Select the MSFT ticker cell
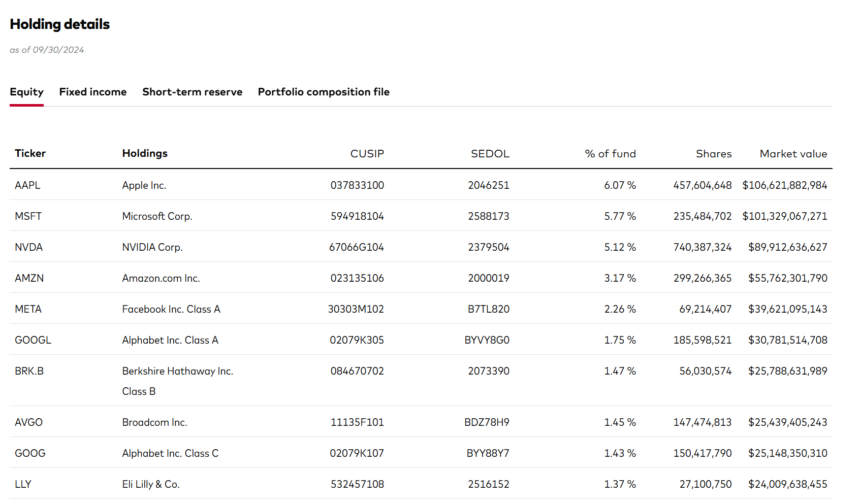Image resolution: width=860 pixels, height=504 pixels. pyautogui.click(x=28, y=216)
